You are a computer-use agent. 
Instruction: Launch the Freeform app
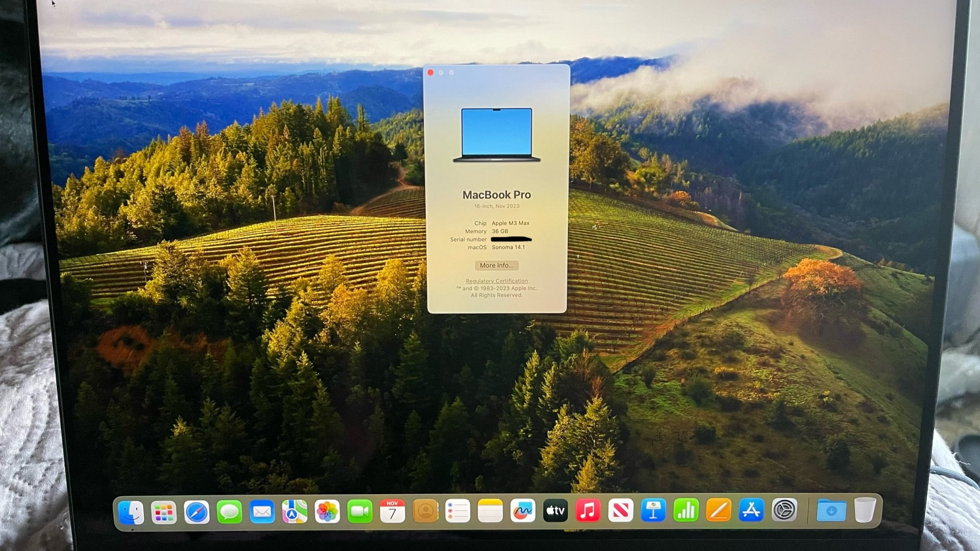click(x=523, y=512)
